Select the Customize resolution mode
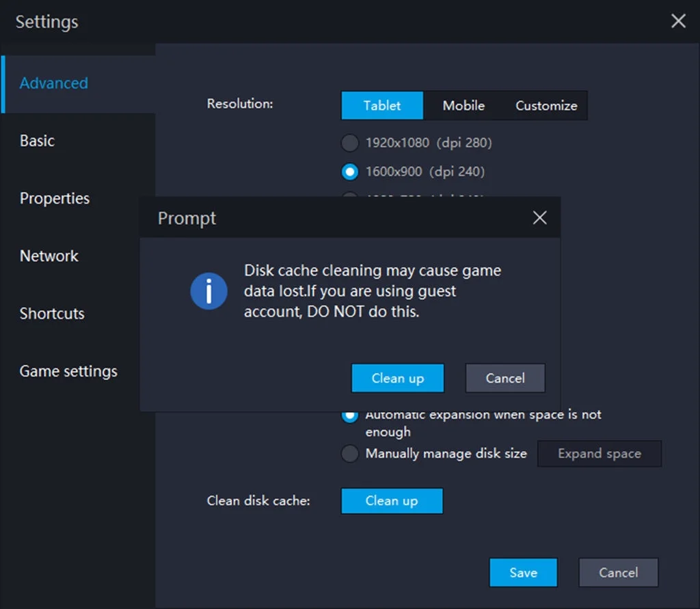 pos(546,106)
